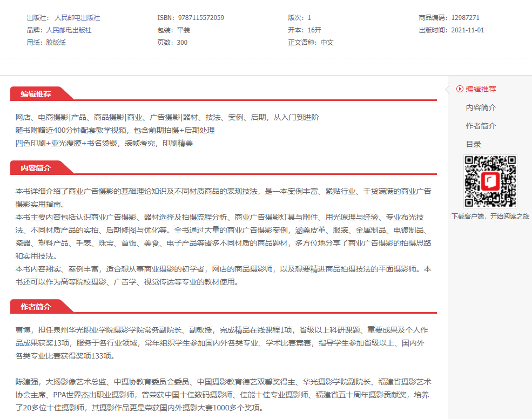
Task: Jump to 目录 in side navigation
Action: point(474,144)
